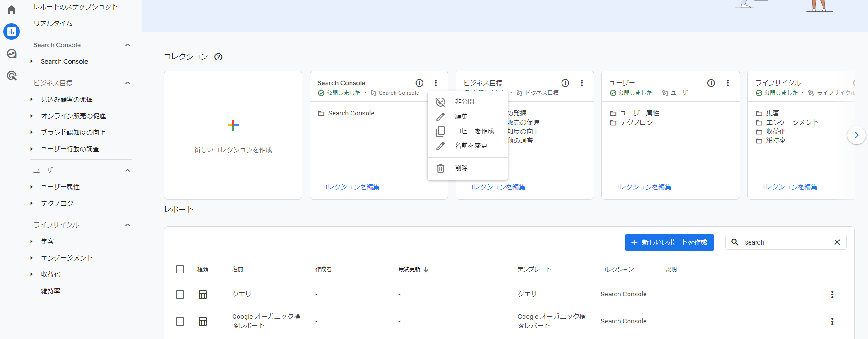Click table type icon in Google オーガニック row
The width and height of the screenshot is (868, 339).
click(203, 322)
